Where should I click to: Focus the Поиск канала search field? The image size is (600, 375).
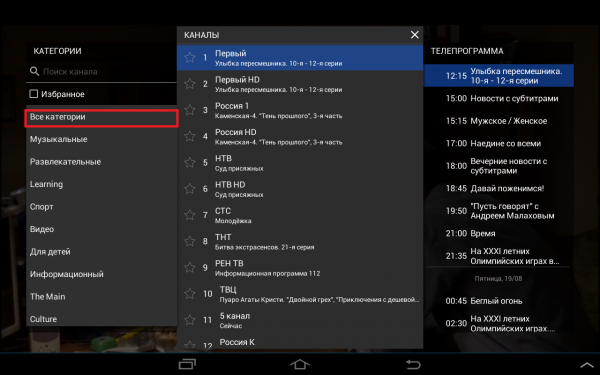[101, 72]
